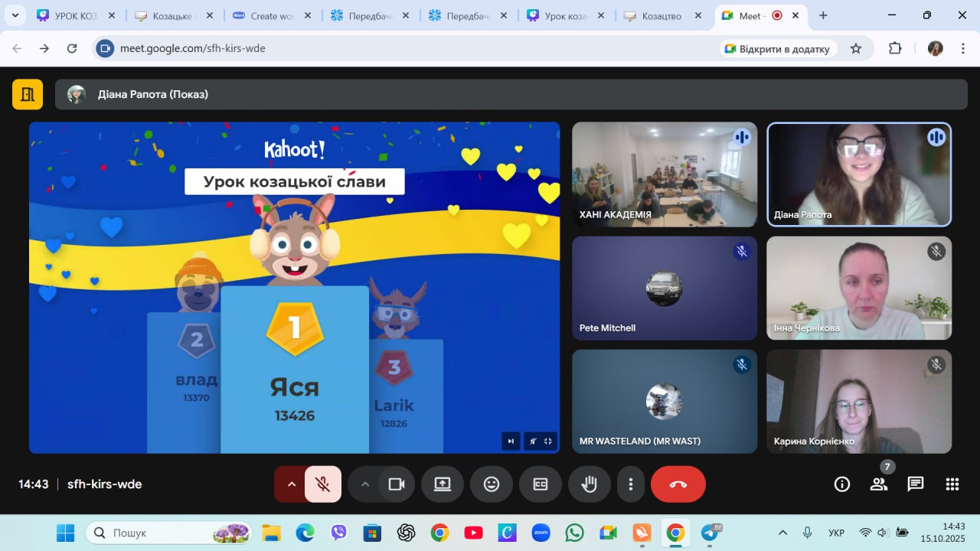Open the Activities grid icon
This screenshot has height=551, width=980.
(x=952, y=484)
